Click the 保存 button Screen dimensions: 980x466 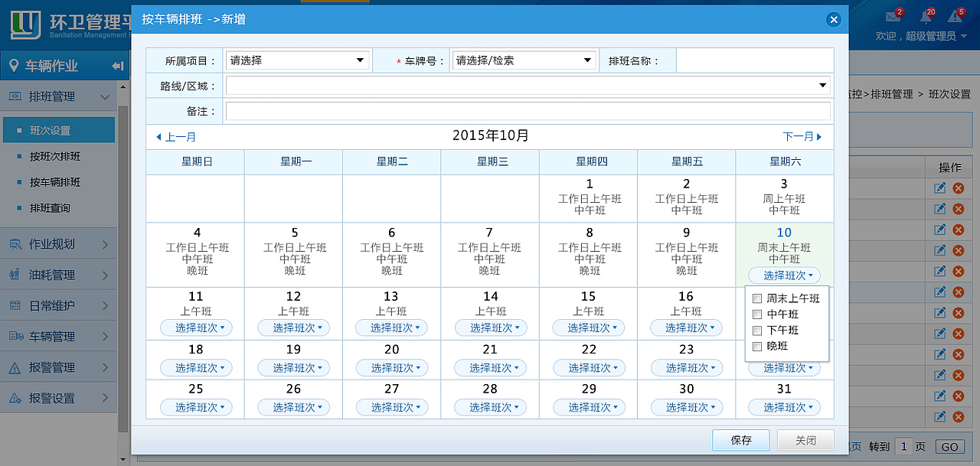[741, 441]
